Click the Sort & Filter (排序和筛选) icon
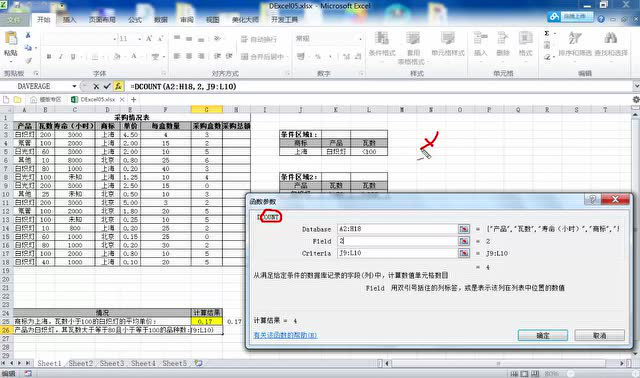The height and width of the screenshot is (378, 640). (x=575, y=39)
